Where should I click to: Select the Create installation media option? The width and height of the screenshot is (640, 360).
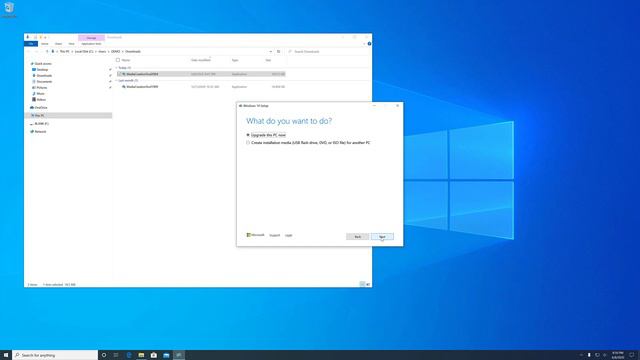point(308,142)
